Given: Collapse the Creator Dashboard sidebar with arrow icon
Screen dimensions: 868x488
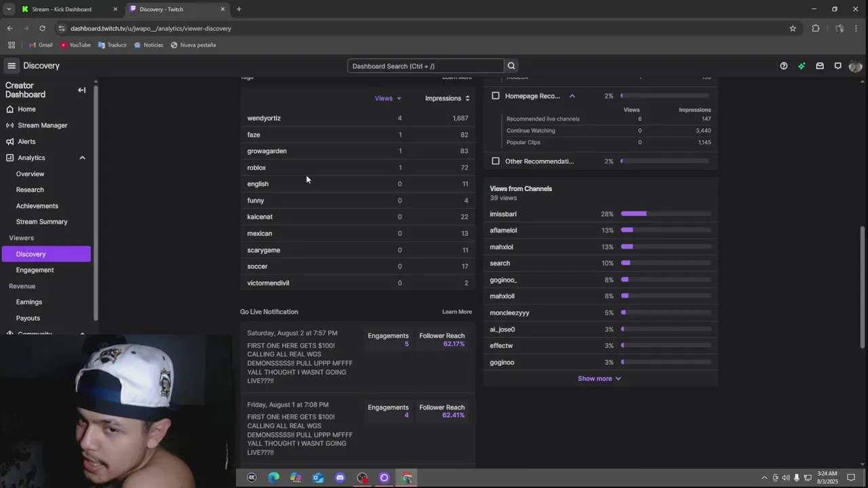Looking at the screenshot, I should [81, 90].
